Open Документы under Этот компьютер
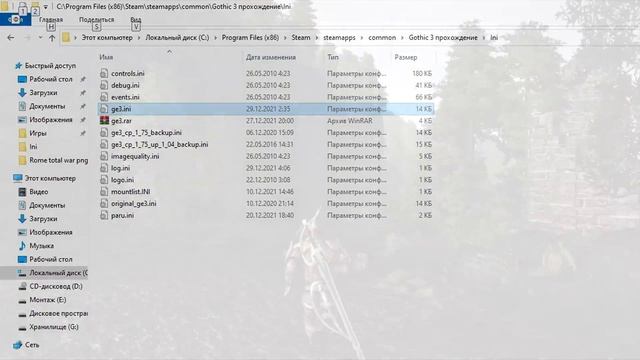 [x=47, y=205]
